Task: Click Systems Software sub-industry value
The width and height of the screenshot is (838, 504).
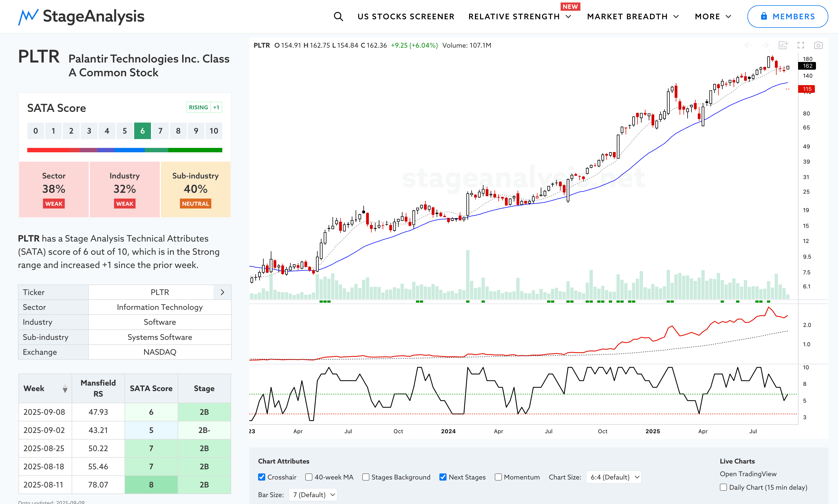Action: [x=160, y=337]
